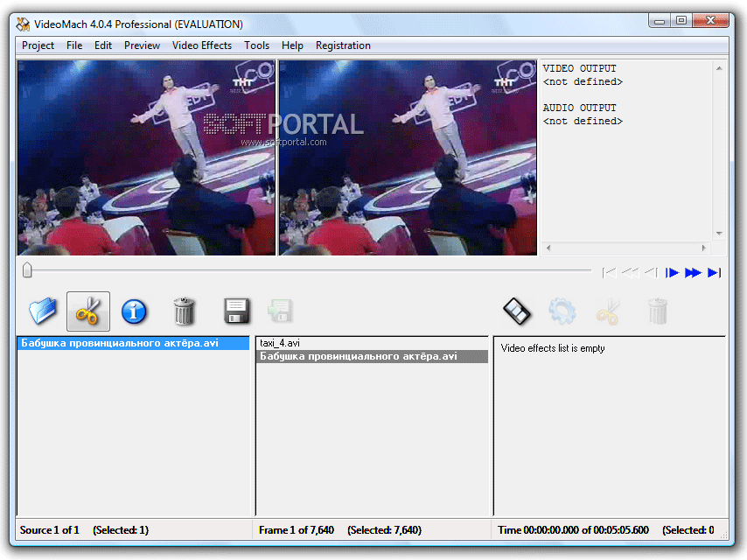Toggle the scissors cut tool for sources

(88, 311)
